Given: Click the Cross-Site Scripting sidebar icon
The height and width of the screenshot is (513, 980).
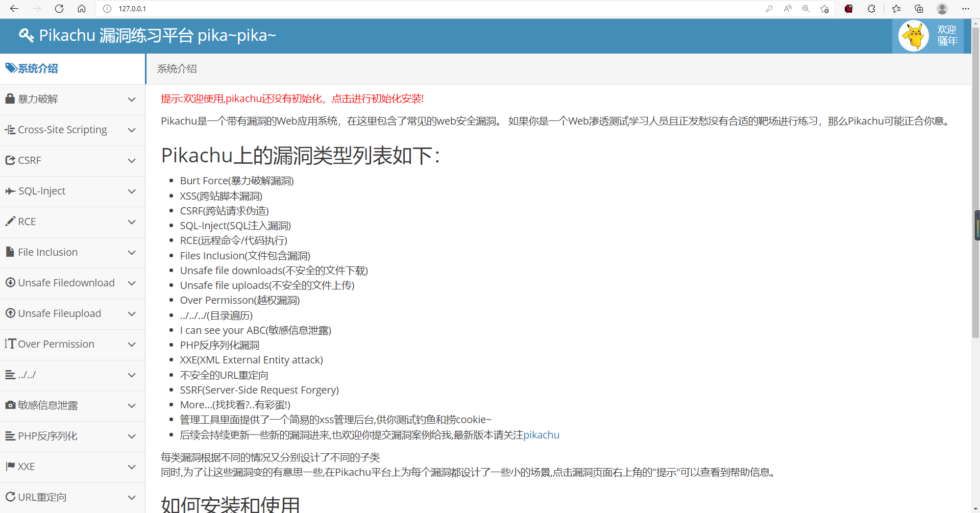Looking at the screenshot, I should (x=10, y=129).
